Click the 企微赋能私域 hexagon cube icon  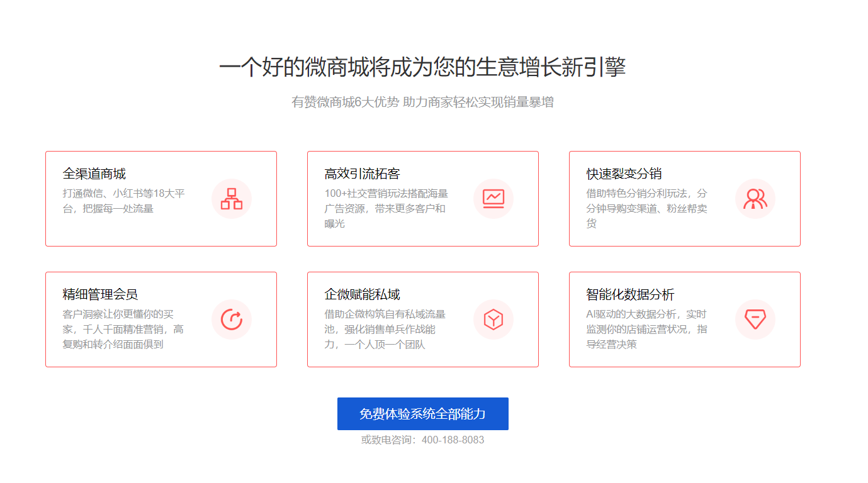493,319
